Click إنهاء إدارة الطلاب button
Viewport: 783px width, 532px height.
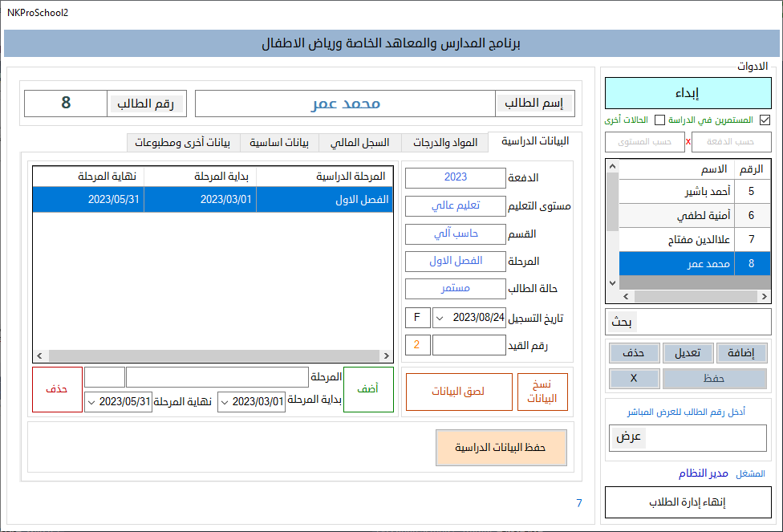tap(688, 502)
